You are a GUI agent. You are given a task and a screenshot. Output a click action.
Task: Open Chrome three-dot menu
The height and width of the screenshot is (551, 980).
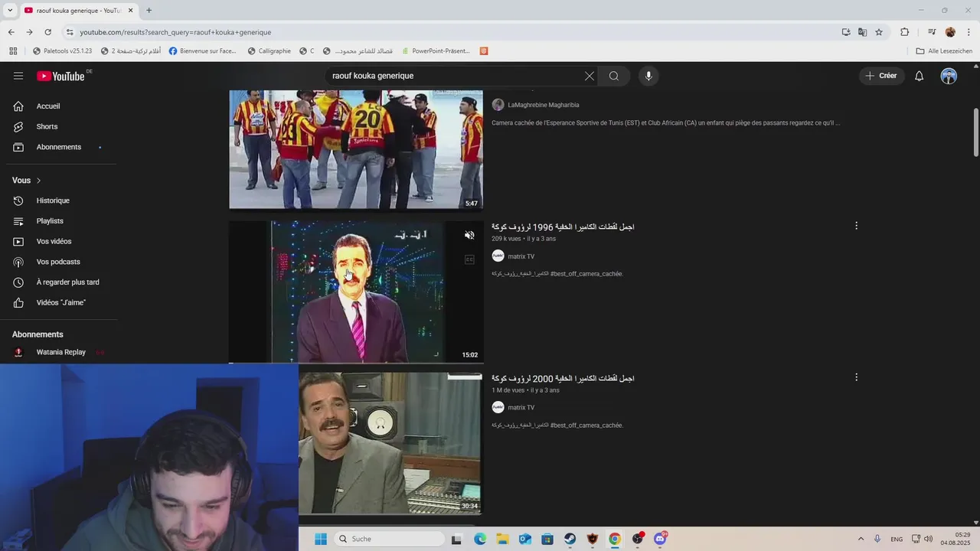[x=969, y=32]
